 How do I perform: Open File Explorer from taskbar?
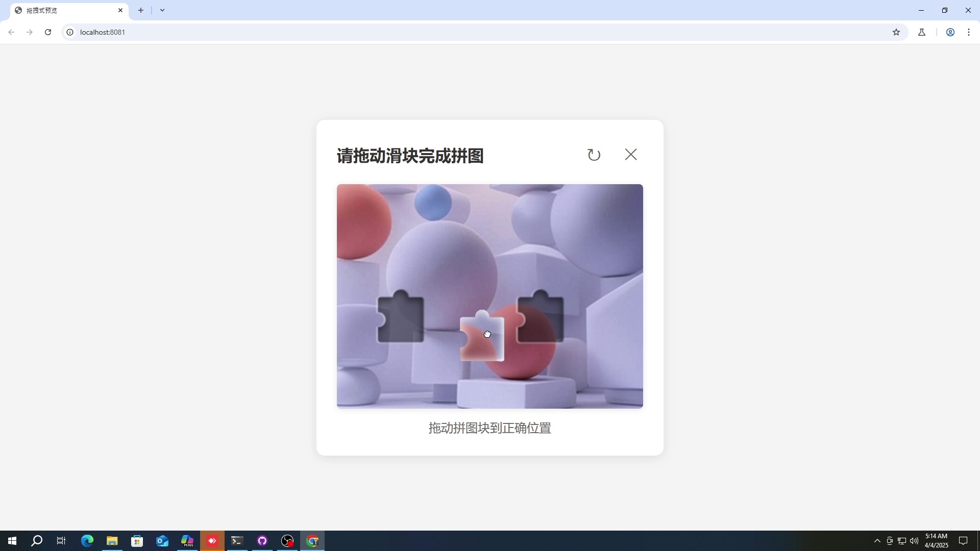point(112,541)
